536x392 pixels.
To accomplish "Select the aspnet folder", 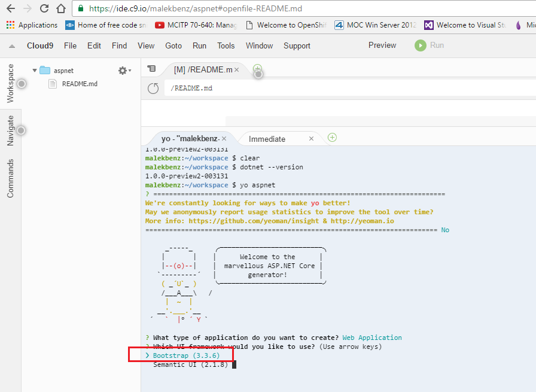I will [63, 71].
